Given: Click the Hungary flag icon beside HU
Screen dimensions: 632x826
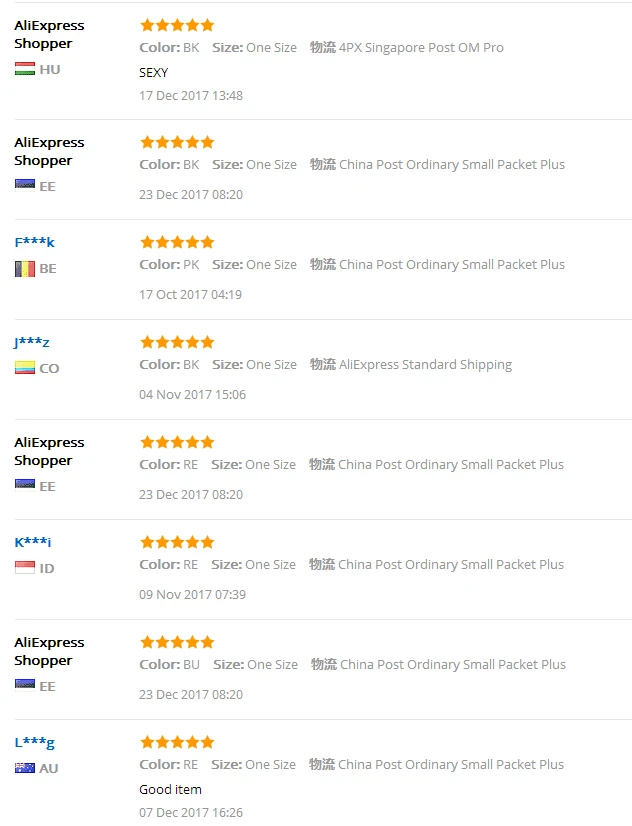Looking at the screenshot, I should point(25,69).
